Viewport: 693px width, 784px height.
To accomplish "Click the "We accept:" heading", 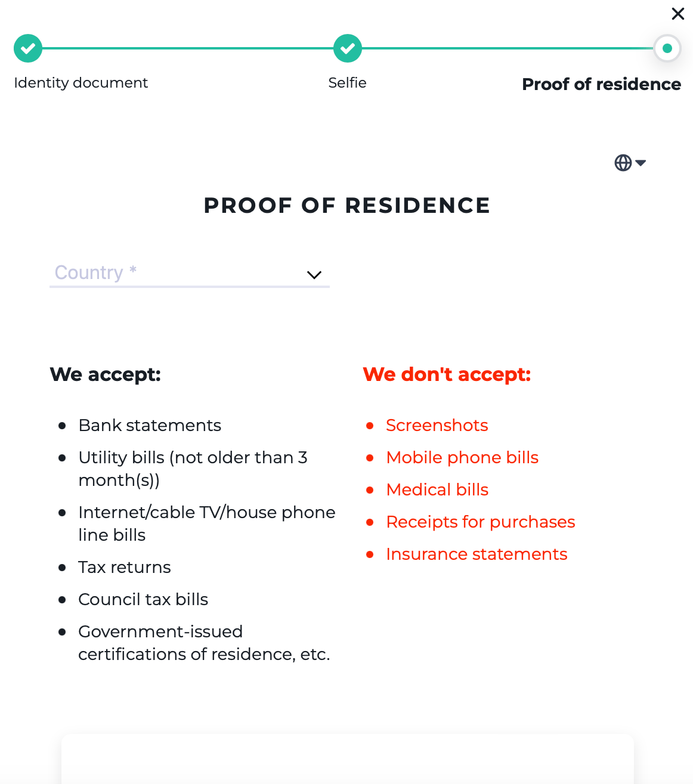I will (106, 374).
